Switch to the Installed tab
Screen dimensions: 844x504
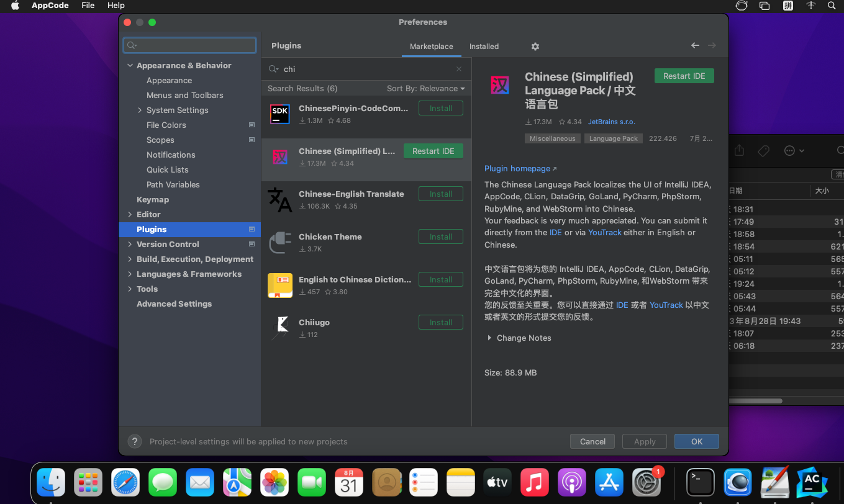484,47
